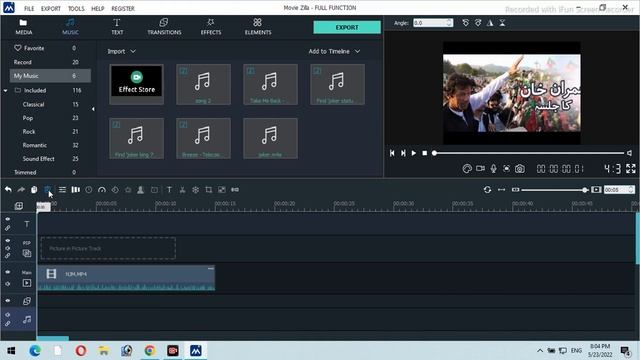Open the FILE menu

[29, 8]
